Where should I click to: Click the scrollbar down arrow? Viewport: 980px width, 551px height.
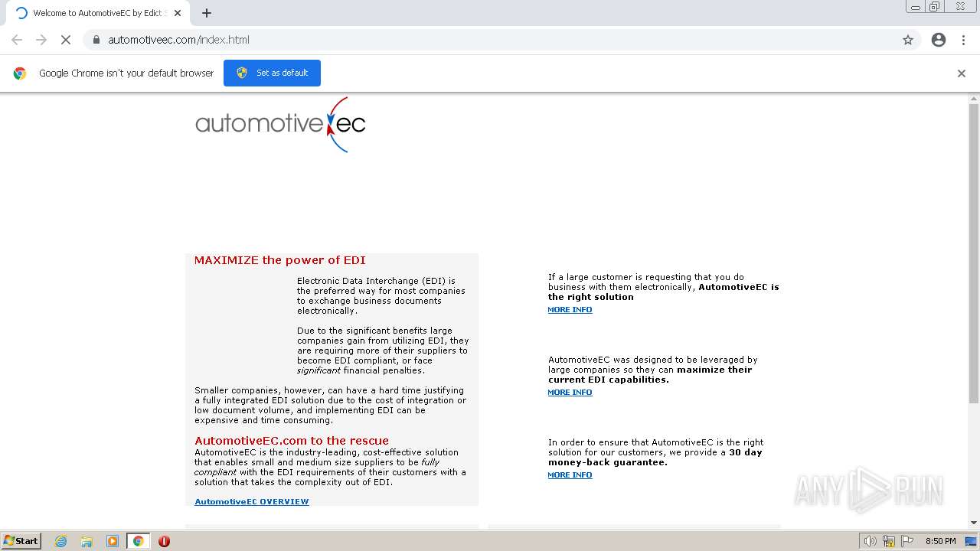click(x=974, y=523)
